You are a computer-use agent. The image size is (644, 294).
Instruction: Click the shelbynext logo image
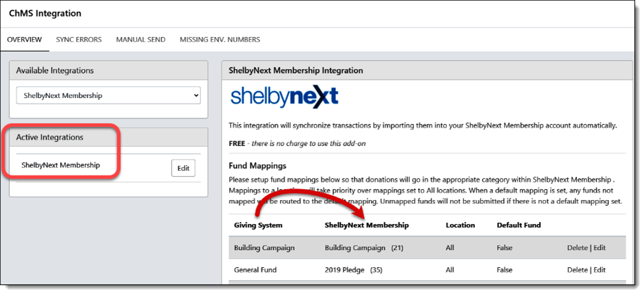[x=284, y=97]
